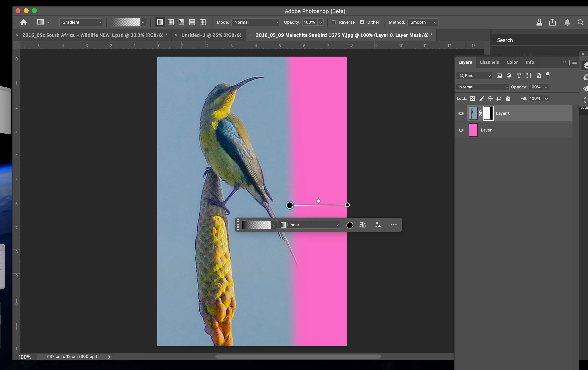This screenshot has height=370, width=588.
Task: Switch to the Untitled-1 document tab
Action: click(x=211, y=35)
